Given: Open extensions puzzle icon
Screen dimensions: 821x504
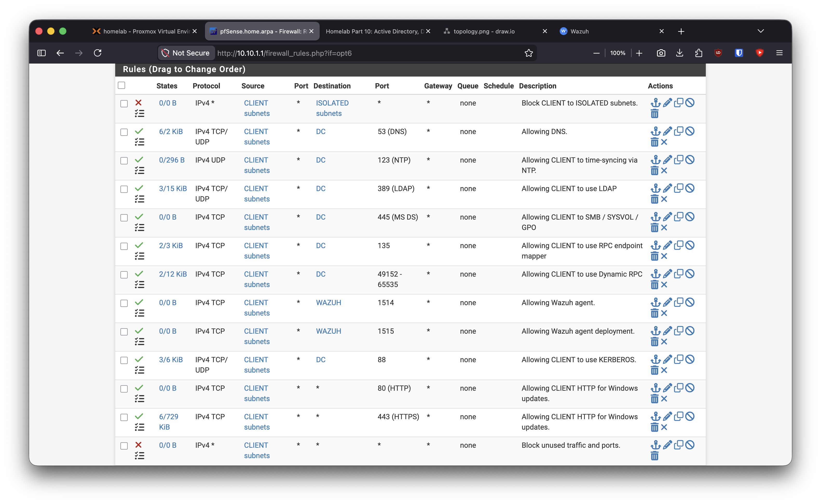Looking at the screenshot, I should point(698,53).
